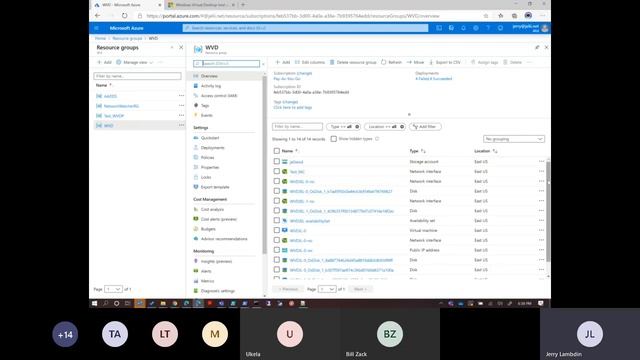Check the Availability set row checkbox

(x=277, y=220)
